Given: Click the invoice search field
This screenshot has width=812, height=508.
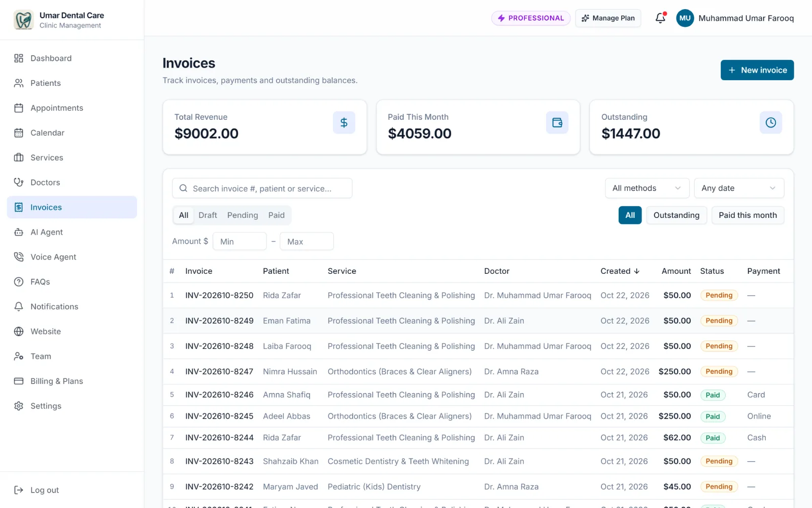Looking at the screenshot, I should click(x=262, y=188).
